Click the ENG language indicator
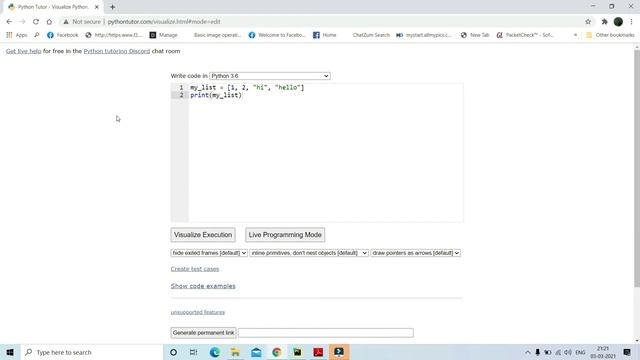The width and height of the screenshot is (640, 360). (580, 352)
